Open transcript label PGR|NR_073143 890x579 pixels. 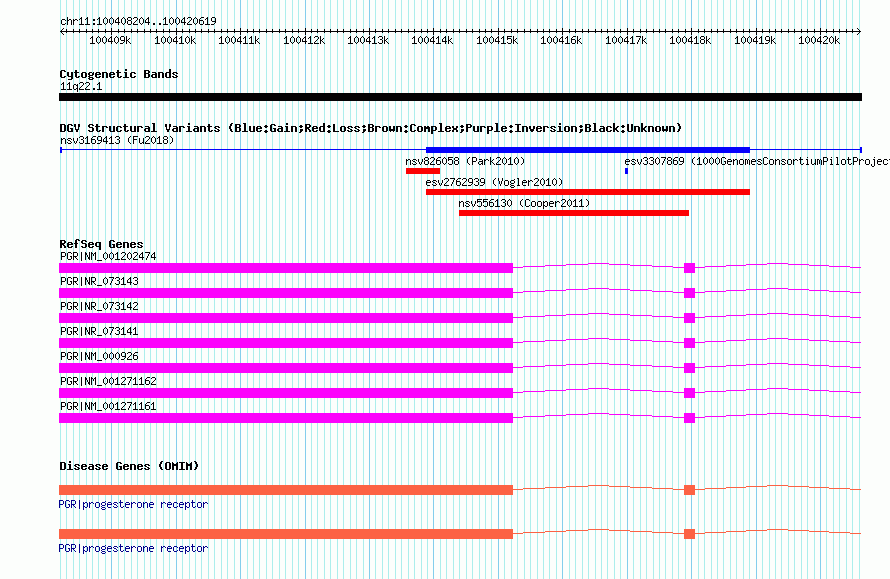coord(99,282)
